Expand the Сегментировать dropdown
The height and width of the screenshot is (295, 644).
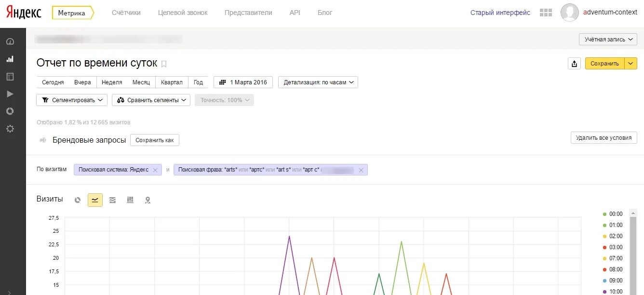[72, 100]
